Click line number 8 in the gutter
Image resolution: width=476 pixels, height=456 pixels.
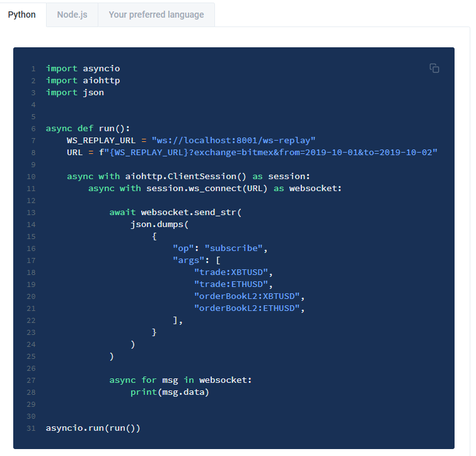(33, 153)
